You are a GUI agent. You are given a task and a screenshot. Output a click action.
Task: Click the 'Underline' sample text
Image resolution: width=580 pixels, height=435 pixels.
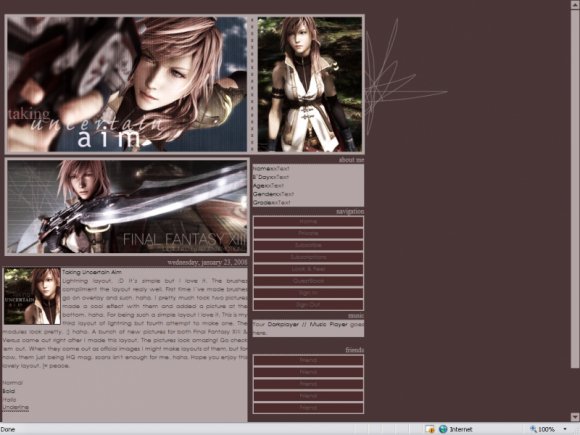coord(16,408)
